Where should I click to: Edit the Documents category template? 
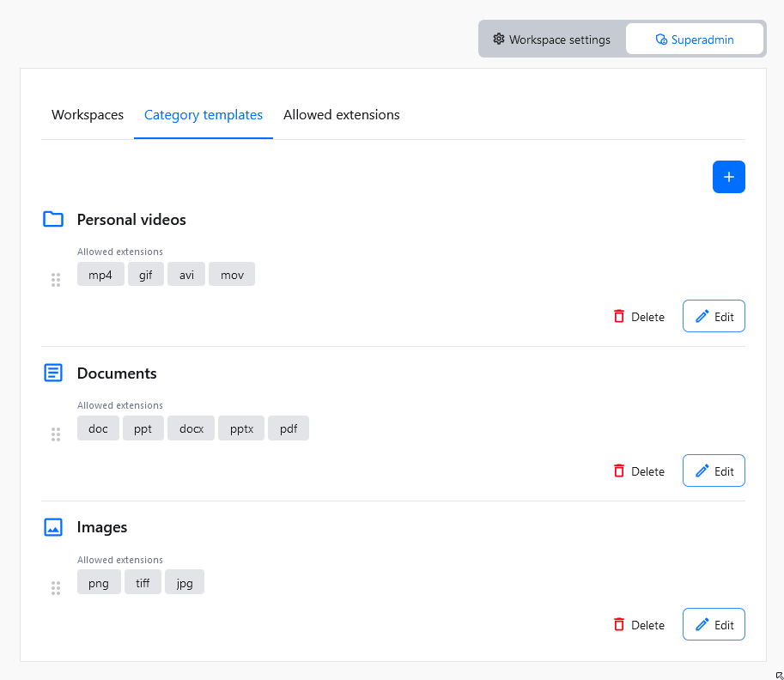click(714, 471)
